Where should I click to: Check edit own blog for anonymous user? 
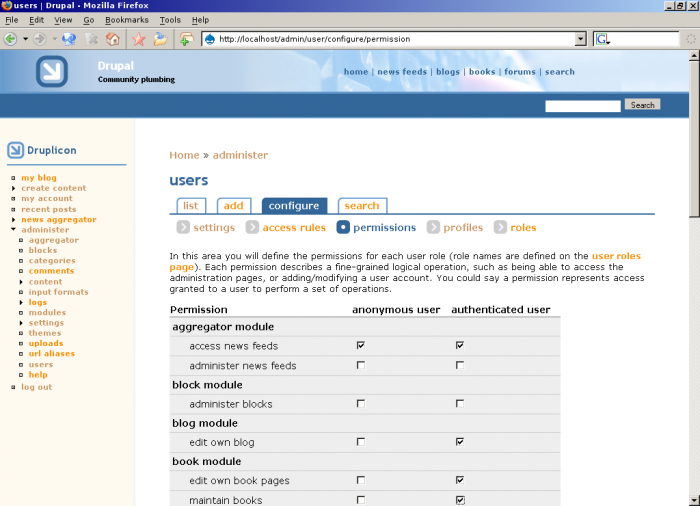pos(361,442)
